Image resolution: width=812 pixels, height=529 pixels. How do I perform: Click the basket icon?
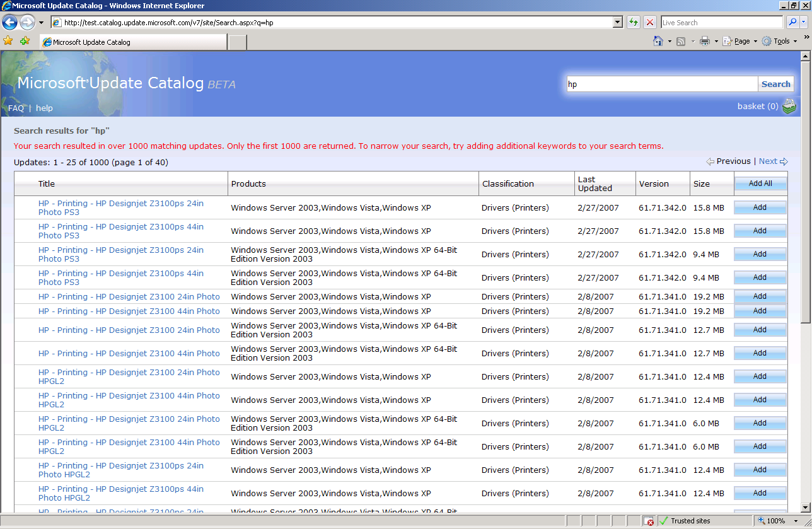click(x=789, y=107)
